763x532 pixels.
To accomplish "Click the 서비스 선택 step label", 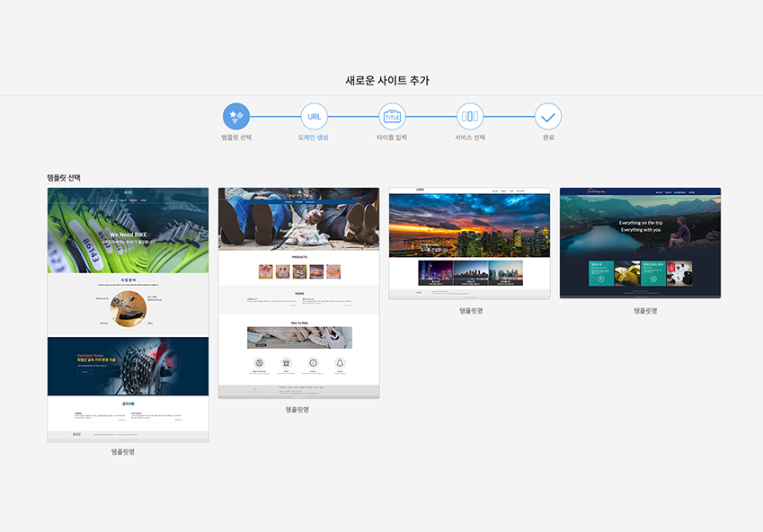I will 470,137.
